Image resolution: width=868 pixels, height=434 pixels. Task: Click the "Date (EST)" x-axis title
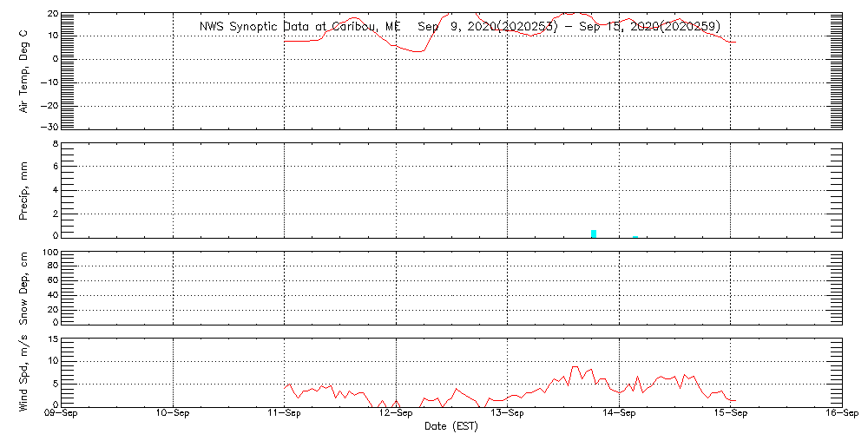450,425
